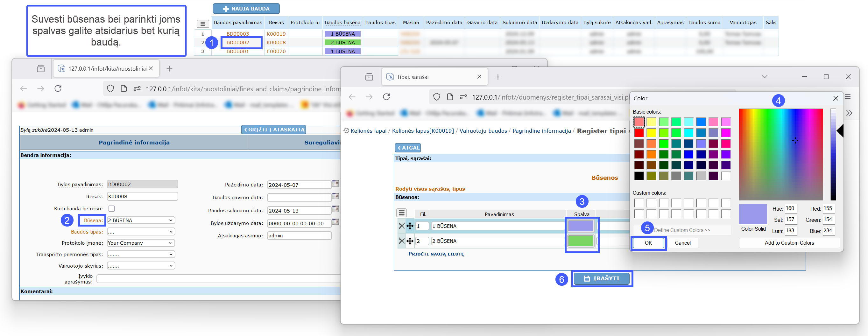
Task: Delete row 2 BŪSENA with X icon
Action: (401, 241)
